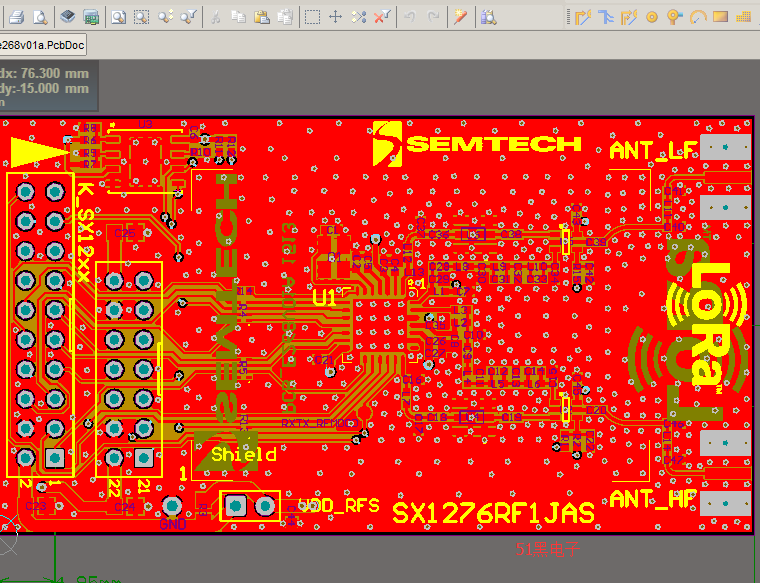This screenshot has width=760, height=583.
Task: Activate the Move Selection cross-arrows tool
Action: click(336, 17)
